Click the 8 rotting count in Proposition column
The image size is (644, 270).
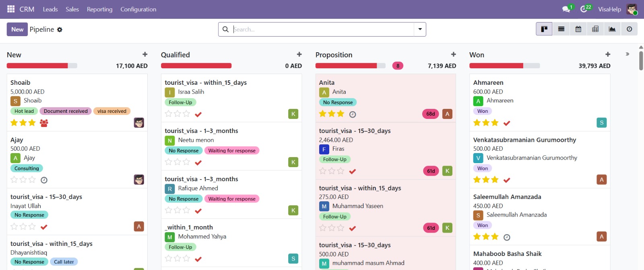click(398, 66)
